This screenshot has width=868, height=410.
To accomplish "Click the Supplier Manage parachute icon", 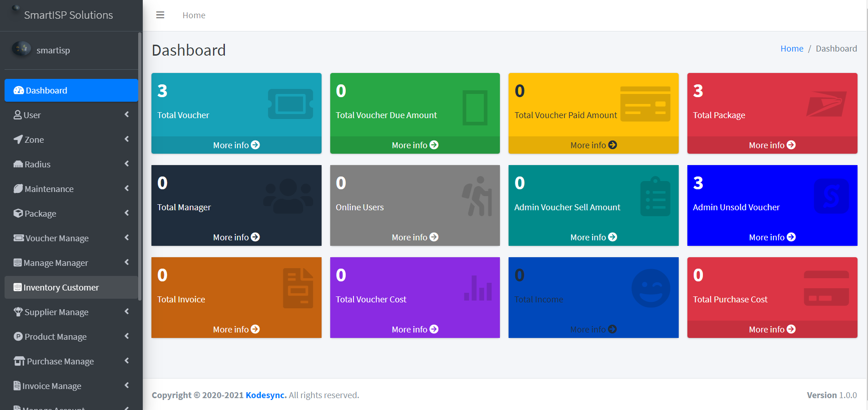I will (18, 312).
